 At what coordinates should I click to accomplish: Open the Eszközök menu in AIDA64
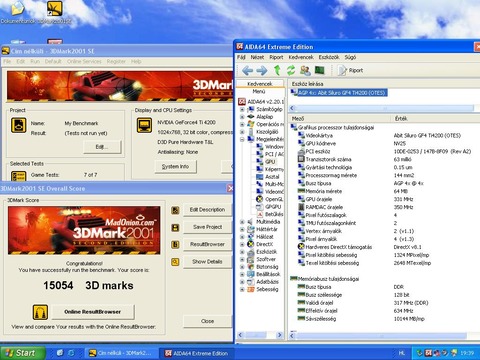click(x=329, y=57)
